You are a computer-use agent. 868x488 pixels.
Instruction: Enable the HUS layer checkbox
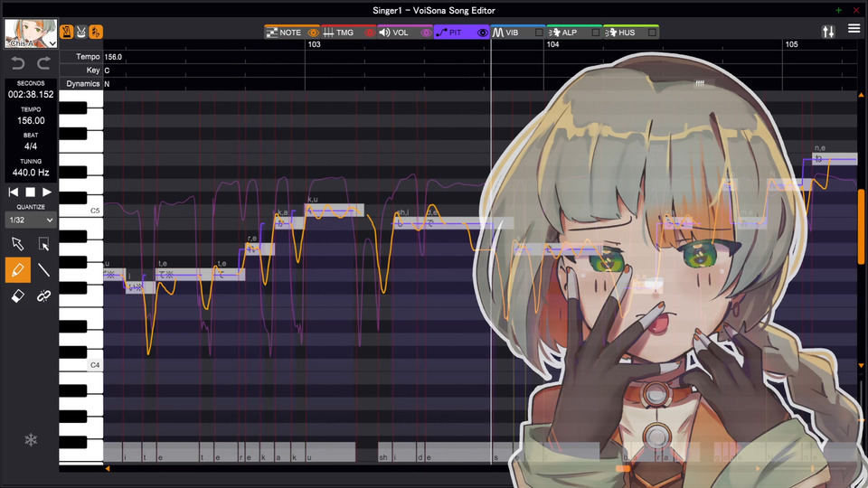tap(652, 33)
